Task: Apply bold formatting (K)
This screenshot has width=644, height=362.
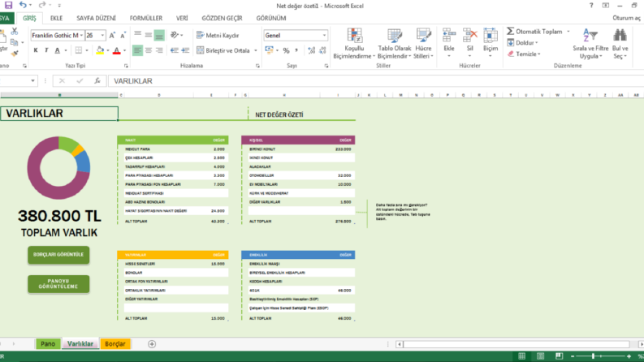Action: (x=36, y=50)
